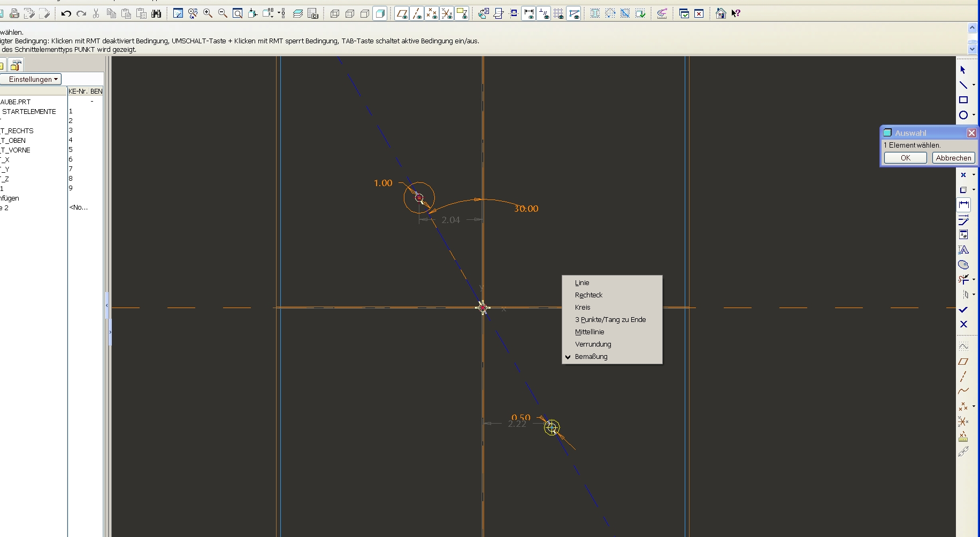Screen dimensions: 980x537
Task: Click the Undo arrow in the toolbar
Action: 66,13
